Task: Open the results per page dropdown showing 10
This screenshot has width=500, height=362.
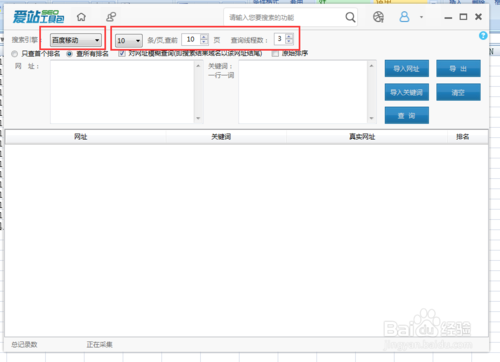Action: [129, 41]
